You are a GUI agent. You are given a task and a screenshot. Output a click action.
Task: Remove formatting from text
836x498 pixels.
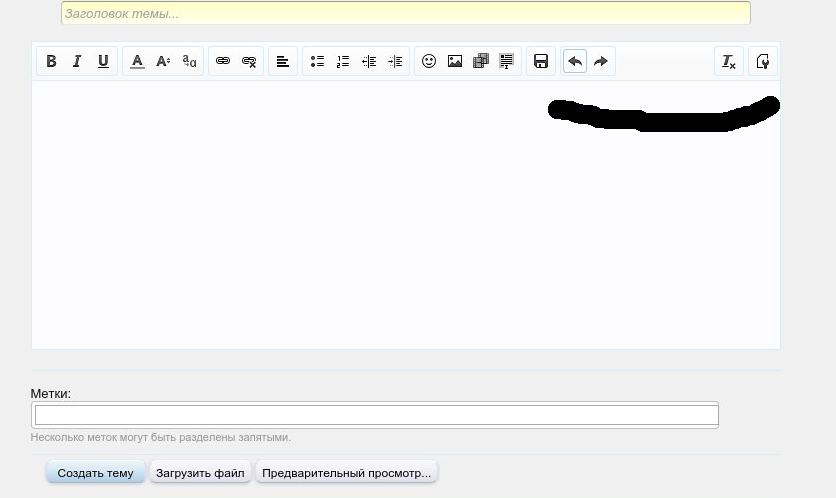pyautogui.click(x=729, y=61)
